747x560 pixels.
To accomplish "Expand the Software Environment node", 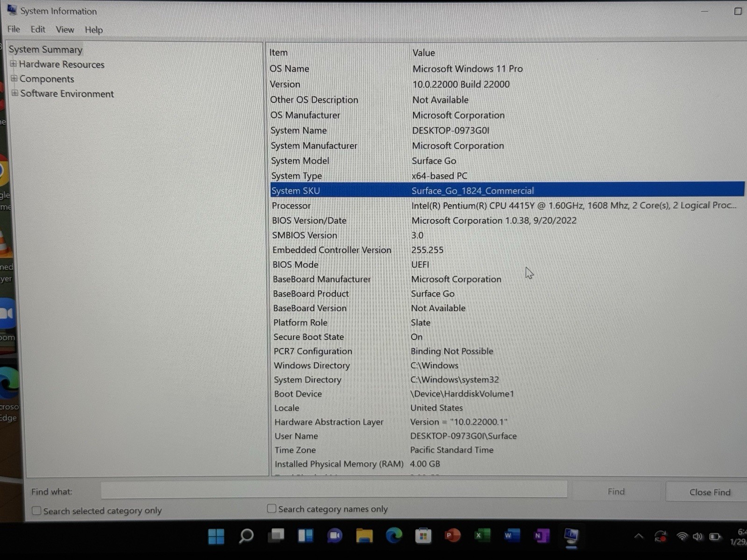I will pos(15,93).
